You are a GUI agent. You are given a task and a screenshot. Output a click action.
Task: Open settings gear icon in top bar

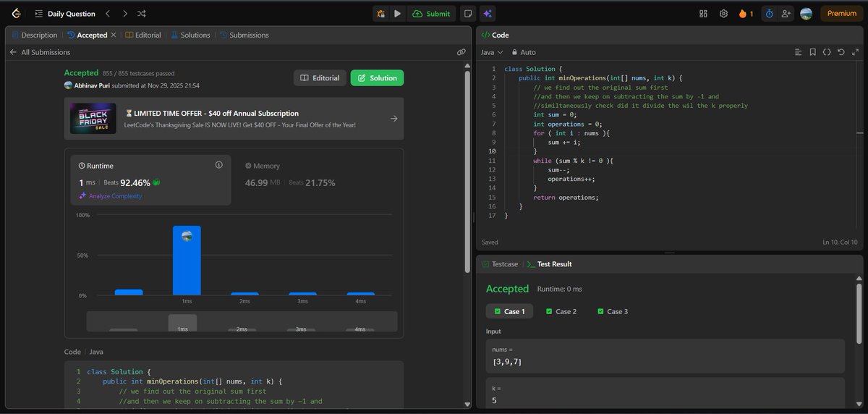723,13
